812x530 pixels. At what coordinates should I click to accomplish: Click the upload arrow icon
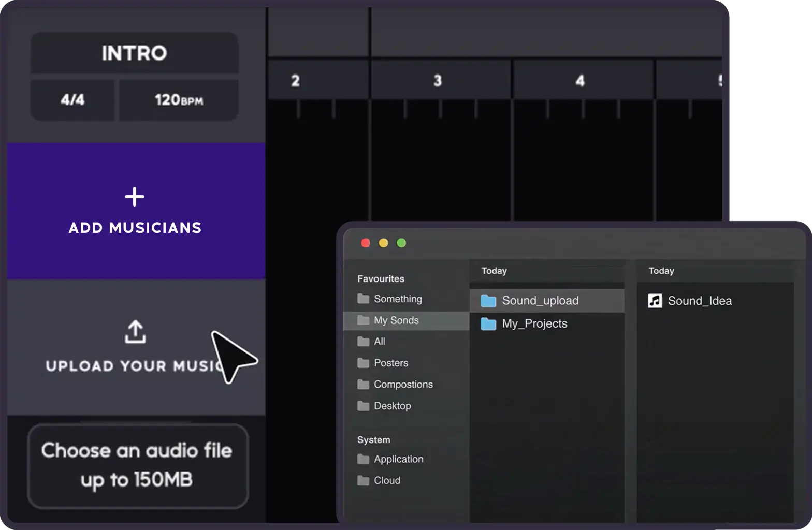pos(135,332)
